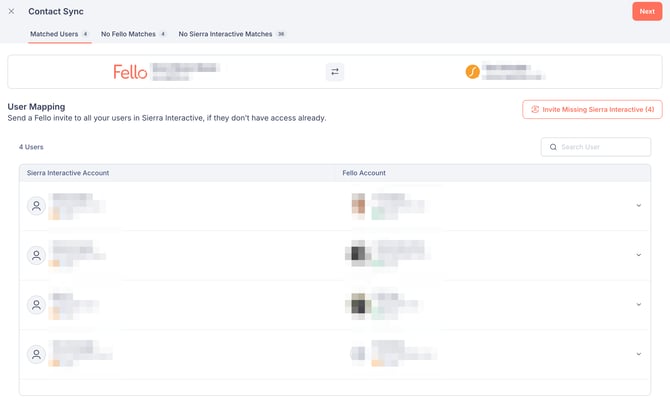Click the Fello Account column header
This screenshot has width=670, height=400.
(364, 173)
